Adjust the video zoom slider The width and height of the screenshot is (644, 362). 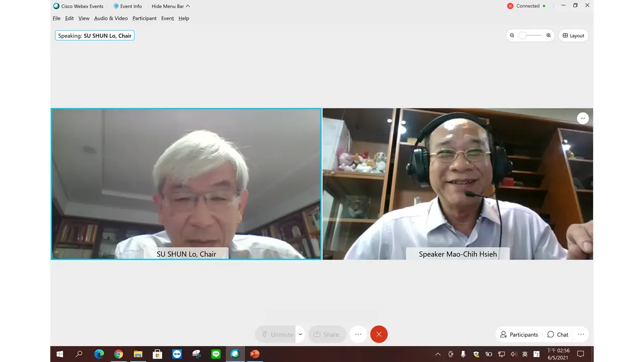[x=523, y=36]
